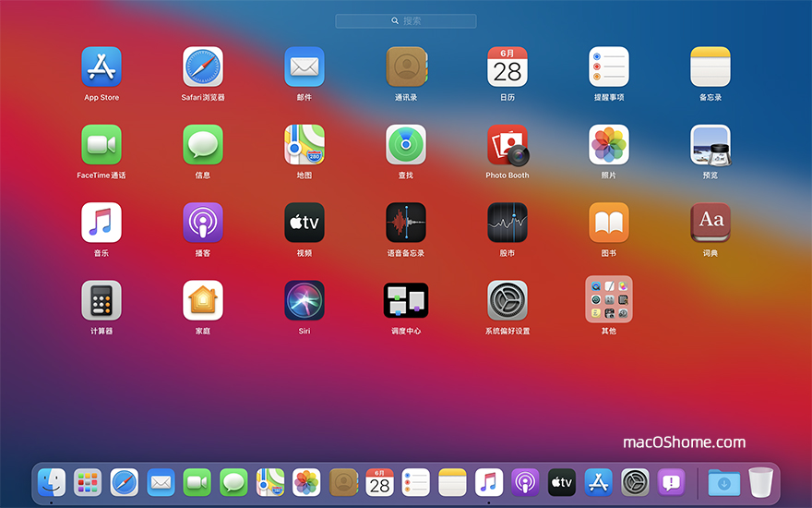Open Podcasts from the Dock
This screenshot has height=508, width=812.
coord(526,482)
